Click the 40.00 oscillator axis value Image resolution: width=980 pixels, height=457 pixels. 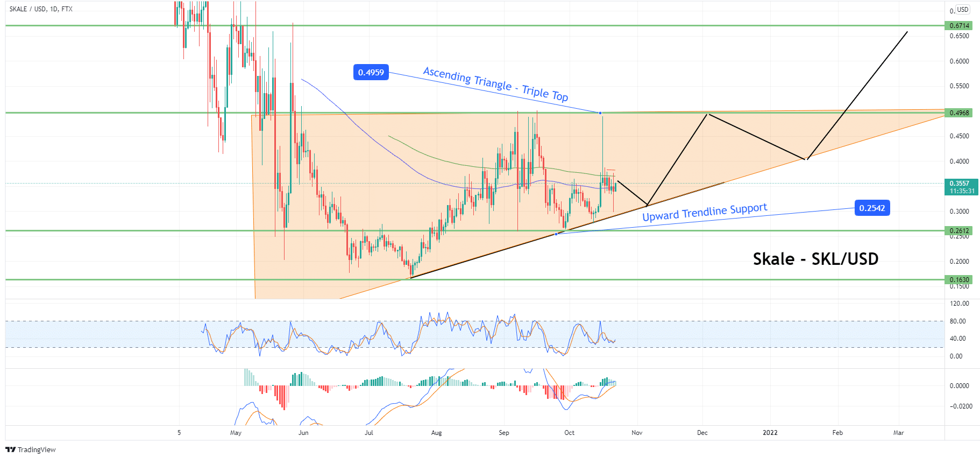coord(957,339)
